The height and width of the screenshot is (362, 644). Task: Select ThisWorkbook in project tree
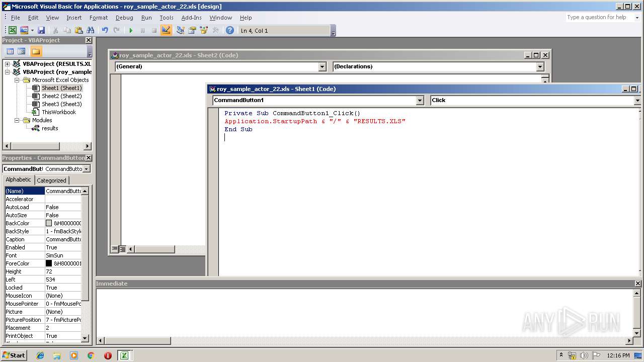58,112
